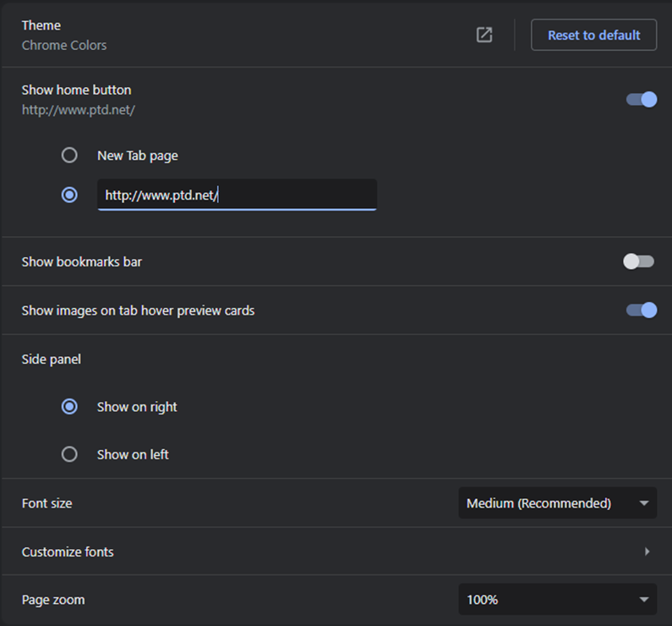The image size is (672, 626).
Task: Disable images on tab hover preview cards
Action: (x=641, y=310)
